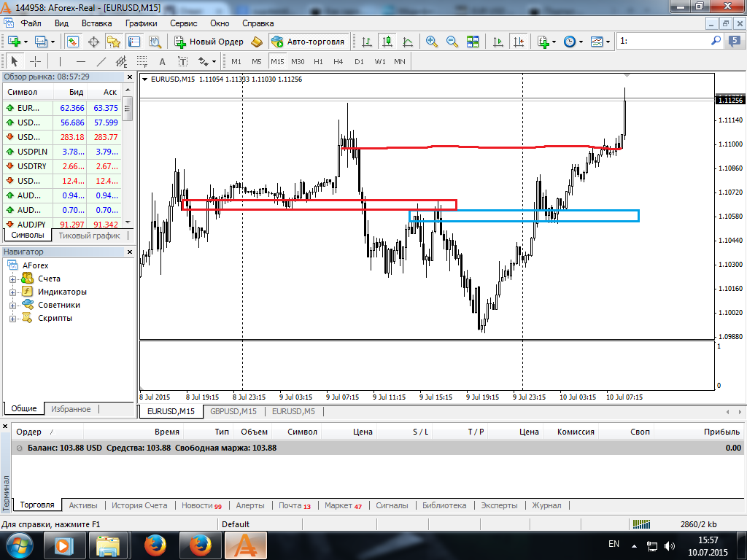This screenshot has height=560, width=747.
Task: Switch to the GBPUSD,M15 chart tab
Action: pos(233,411)
